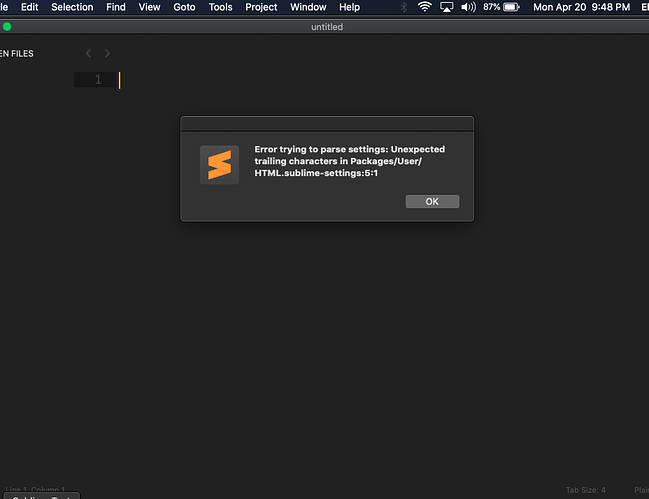Open the Project menu
The width and height of the screenshot is (649, 499).
pyautogui.click(x=261, y=7)
